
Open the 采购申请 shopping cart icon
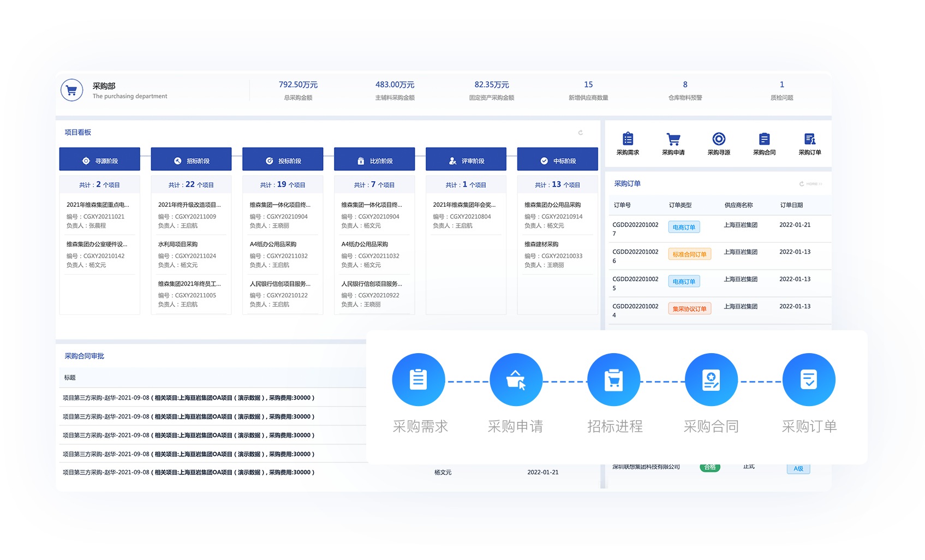673,139
